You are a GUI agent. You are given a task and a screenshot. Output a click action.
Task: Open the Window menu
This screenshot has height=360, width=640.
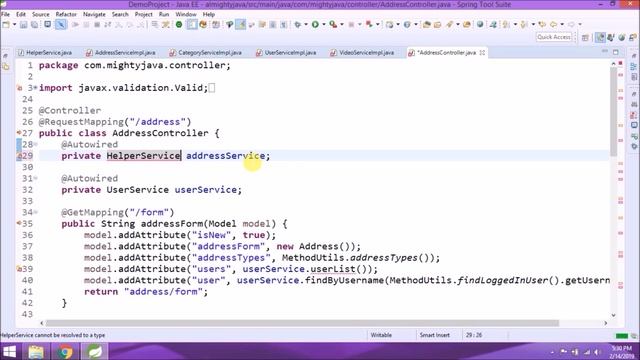click(x=186, y=14)
